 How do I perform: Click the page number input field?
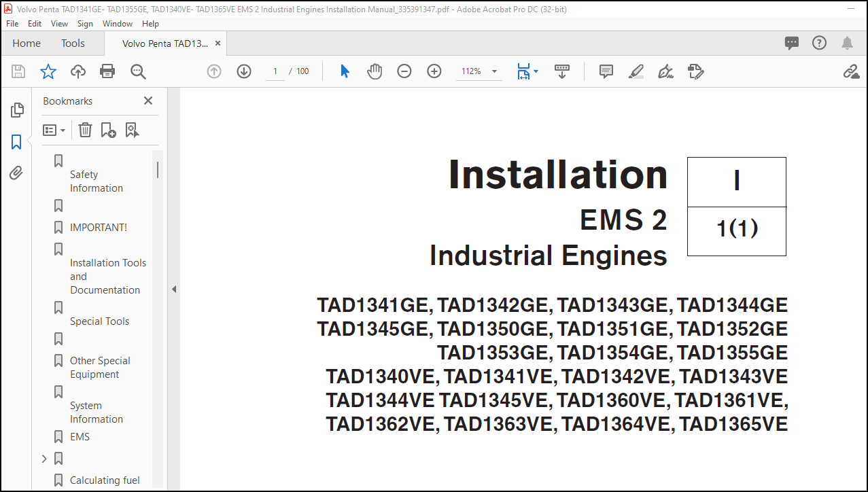coord(275,71)
